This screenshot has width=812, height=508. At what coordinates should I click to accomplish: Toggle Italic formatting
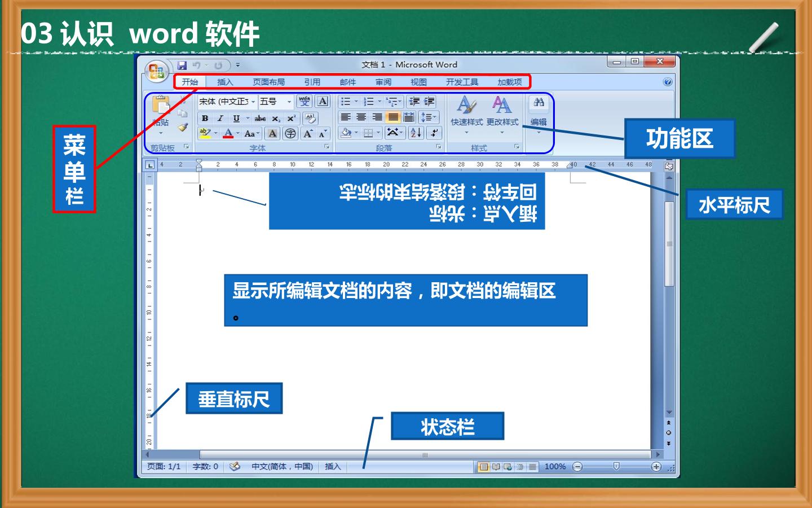point(220,118)
